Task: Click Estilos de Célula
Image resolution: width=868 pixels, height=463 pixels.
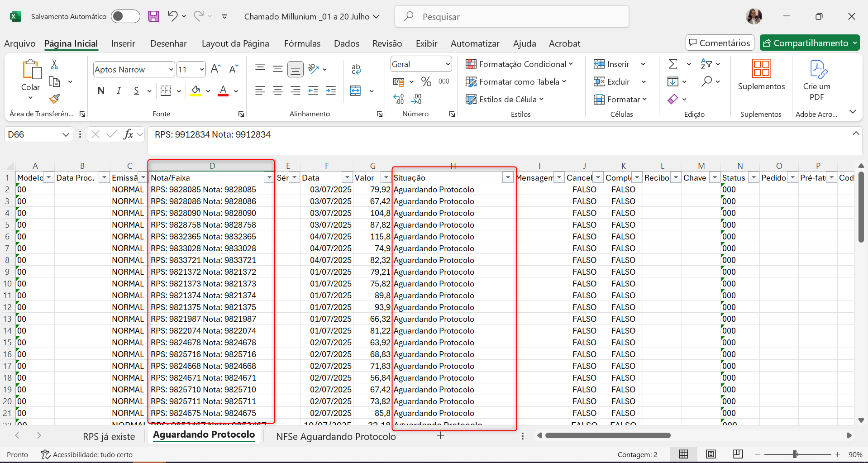Action: pyautogui.click(x=505, y=99)
